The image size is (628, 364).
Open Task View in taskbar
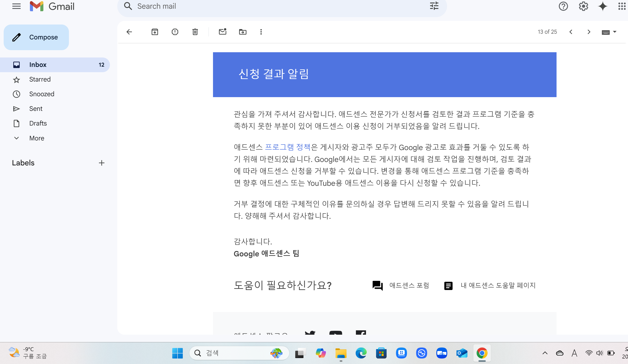click(x=300, y=353)
